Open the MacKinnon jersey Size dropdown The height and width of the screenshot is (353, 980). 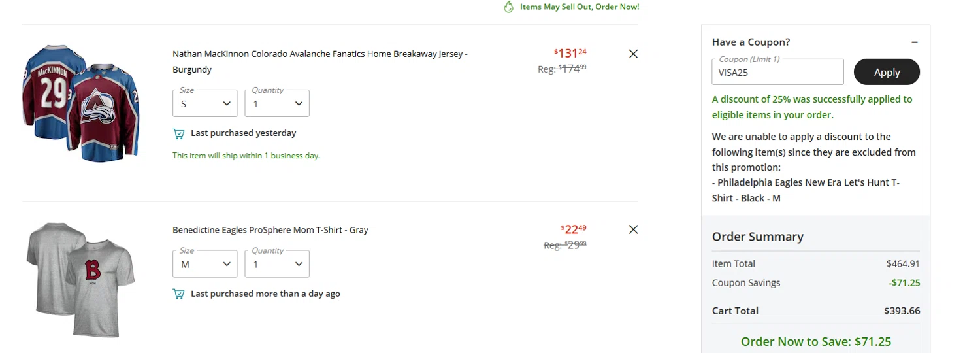(204, 103)
